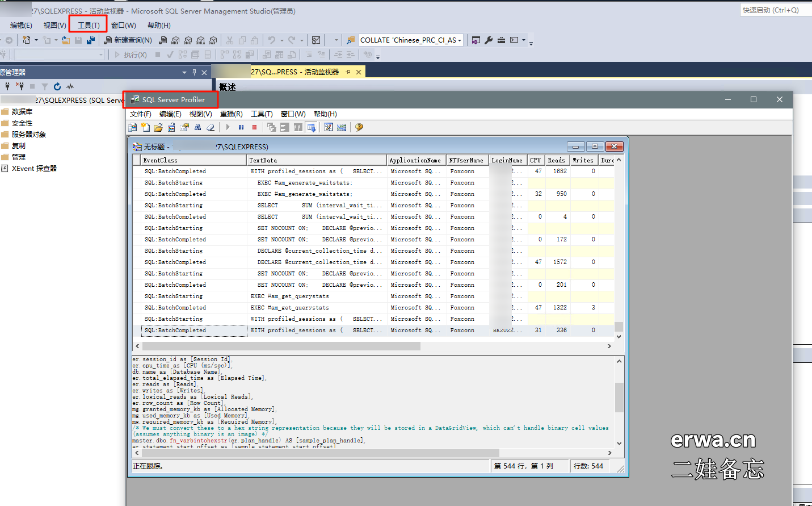This screenshot has width=812, height=506.
Task: Open the new project dropdown arrow in SSMS toolbar
Action: 36,40
